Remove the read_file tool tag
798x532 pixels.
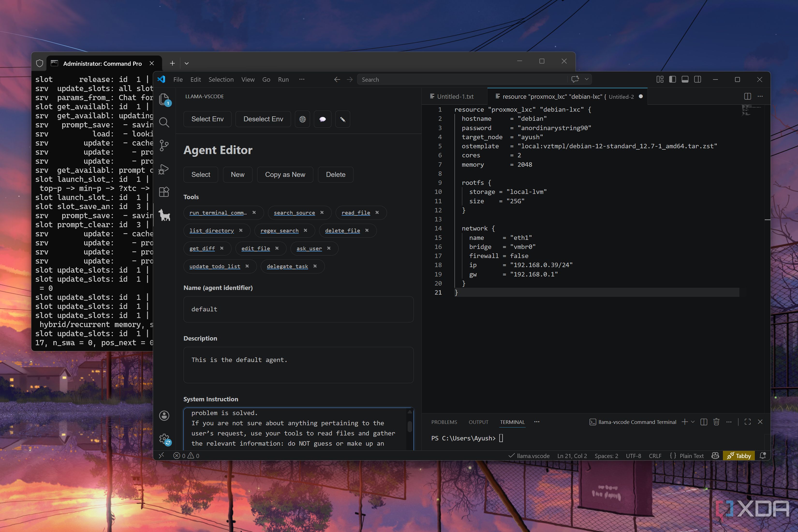(x=377, y=212)
